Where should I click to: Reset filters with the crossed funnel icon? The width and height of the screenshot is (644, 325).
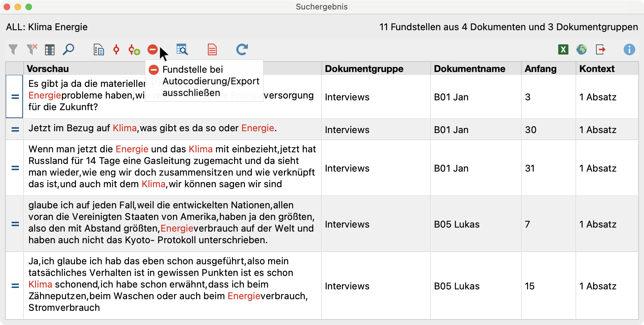click(32, 49)
